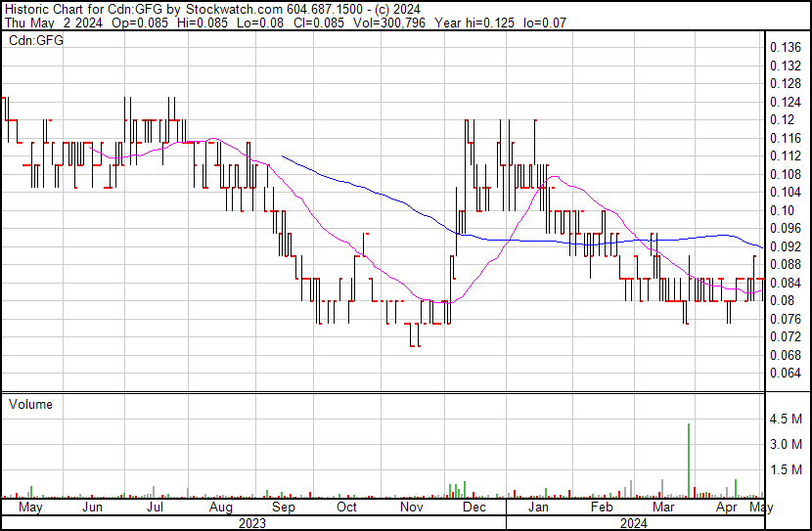Click the 1.5 M volume axis label
This screenshot has height=531, width=812.
tap(786, 470)
